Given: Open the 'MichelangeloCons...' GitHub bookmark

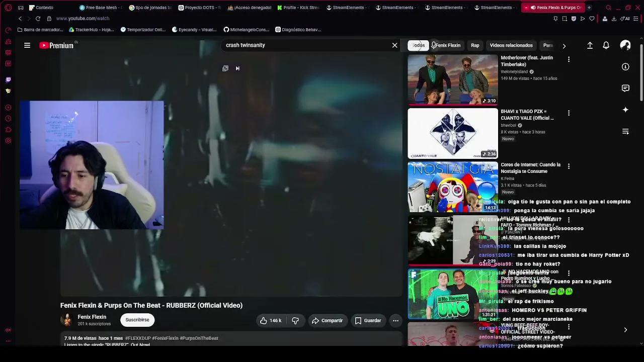Looking at the screenshot, I should click(247, 30).
